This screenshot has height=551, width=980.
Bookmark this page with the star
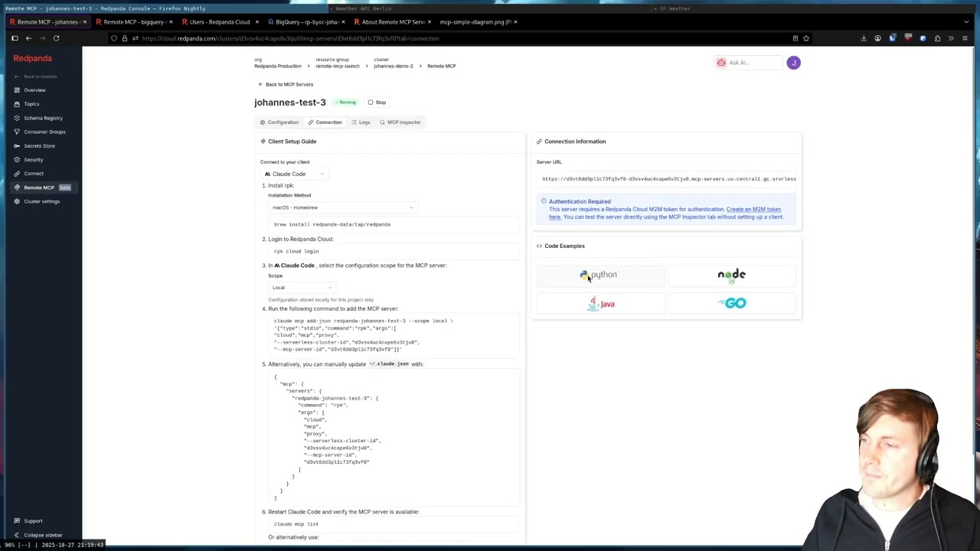(806, 38)
